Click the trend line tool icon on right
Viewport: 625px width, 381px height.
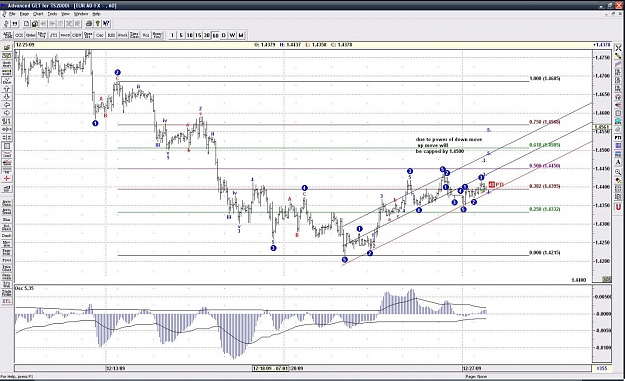[x=618, y=64]
